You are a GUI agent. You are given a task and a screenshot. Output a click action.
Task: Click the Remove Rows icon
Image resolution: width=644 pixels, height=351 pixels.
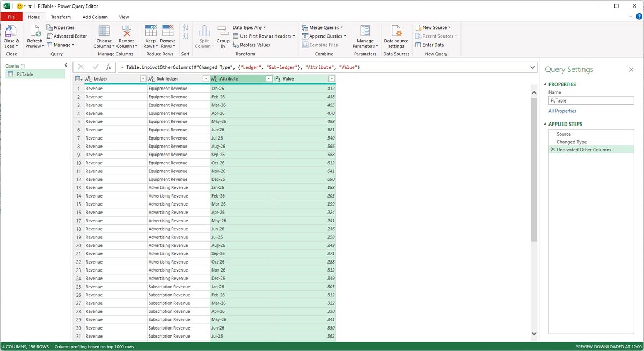click(167, 32)
